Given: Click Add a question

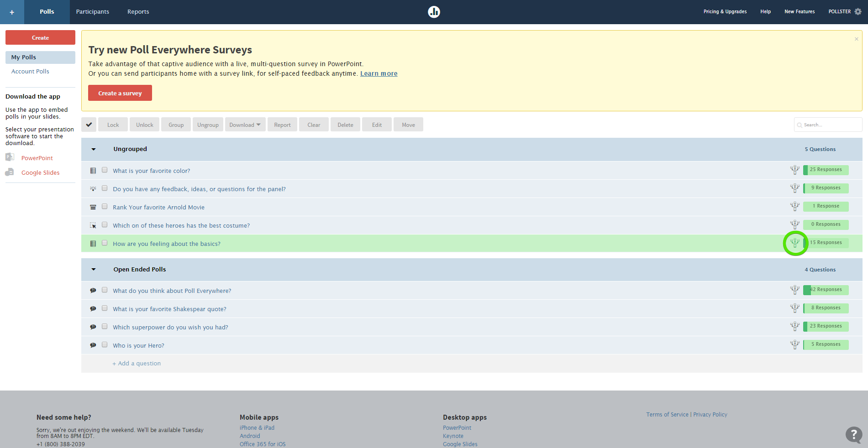Looking at the screenshot, I should click(137, 364).
